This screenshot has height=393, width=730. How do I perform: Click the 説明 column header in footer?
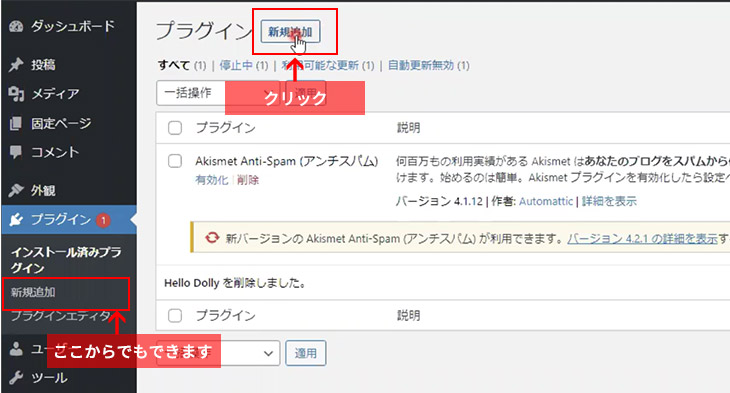408,316
